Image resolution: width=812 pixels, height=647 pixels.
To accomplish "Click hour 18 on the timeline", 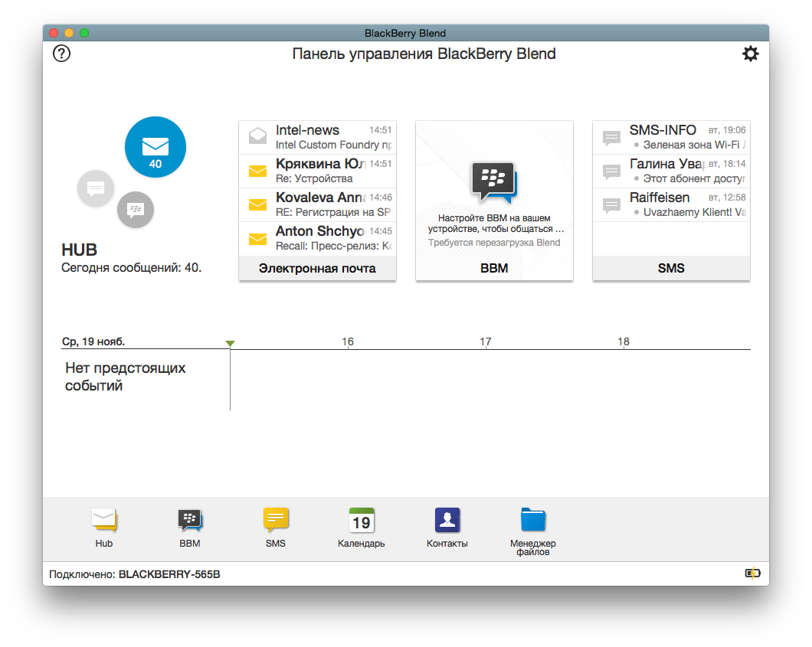I will (624, 341).
